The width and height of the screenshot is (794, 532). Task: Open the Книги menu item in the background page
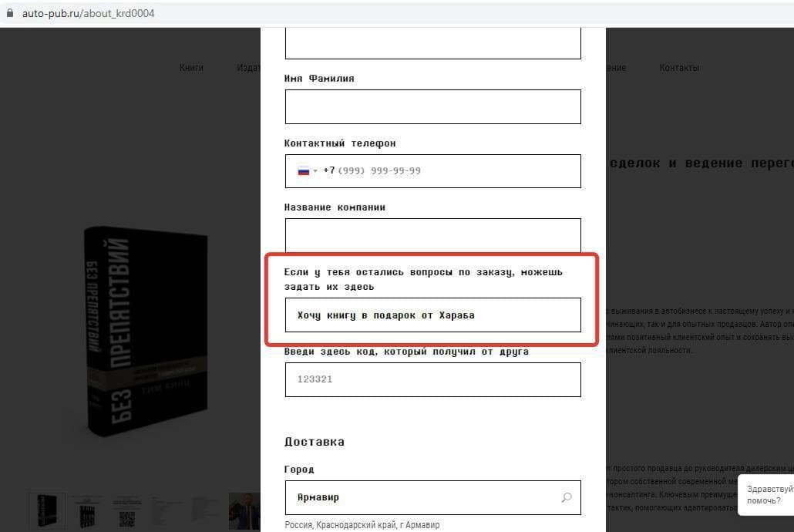191,67
